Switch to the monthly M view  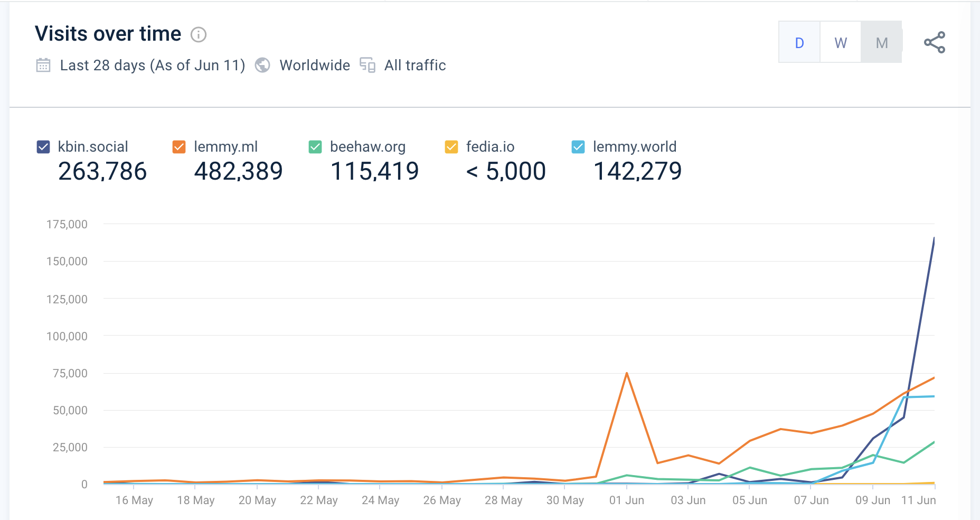(881, 42)
